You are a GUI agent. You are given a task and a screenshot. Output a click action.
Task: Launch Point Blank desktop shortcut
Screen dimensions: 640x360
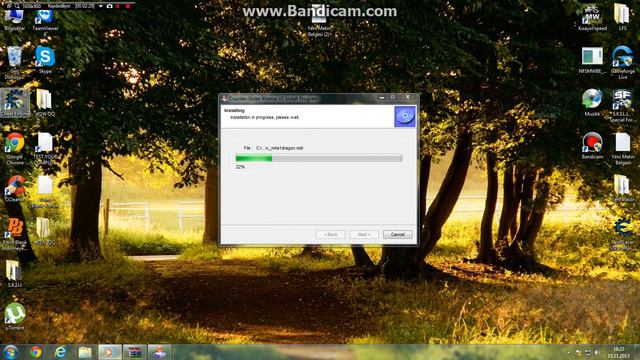coord(15,233)
